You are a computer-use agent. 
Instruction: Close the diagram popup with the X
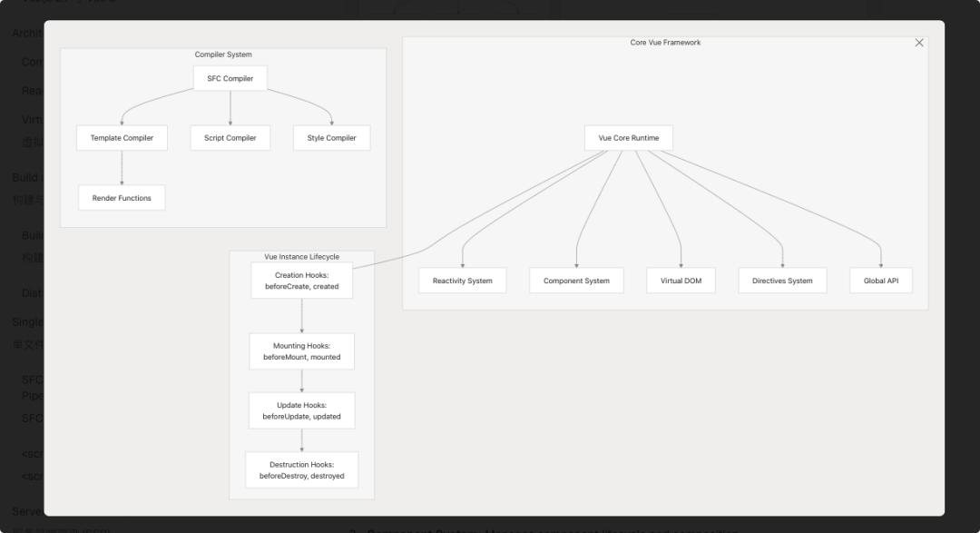coord(918,43)
